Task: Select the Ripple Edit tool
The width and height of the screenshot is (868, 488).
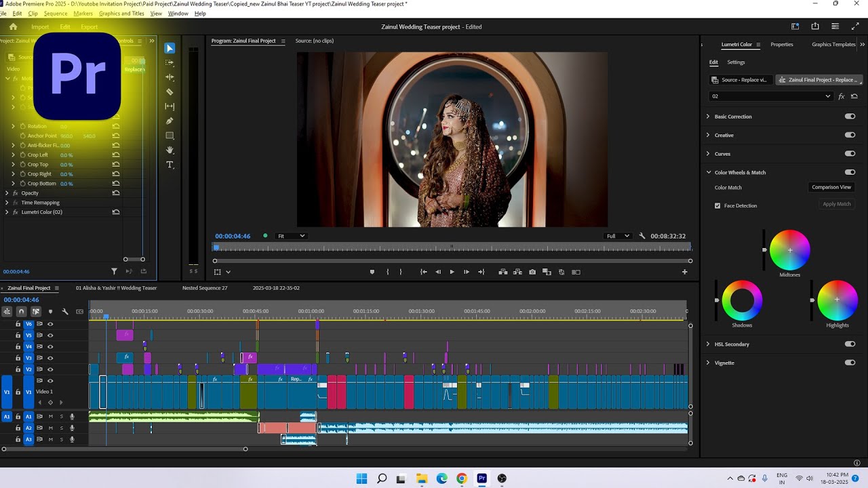Action: 170,77
